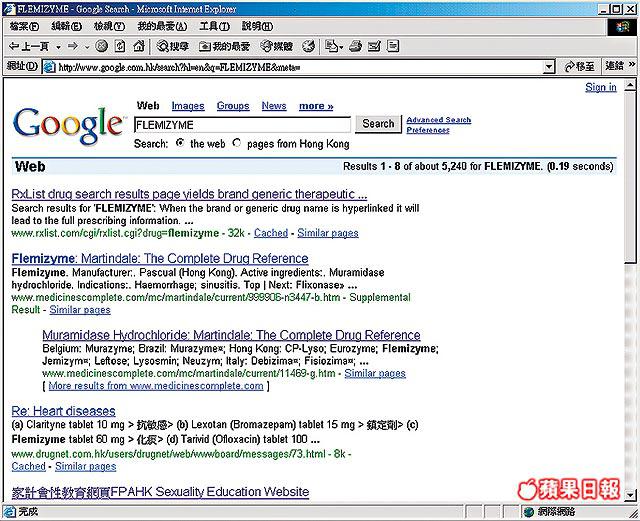The width and height of the screenshot is (640, 521).
Task: Click the Google Search button
Action: (x=378, y=124)
